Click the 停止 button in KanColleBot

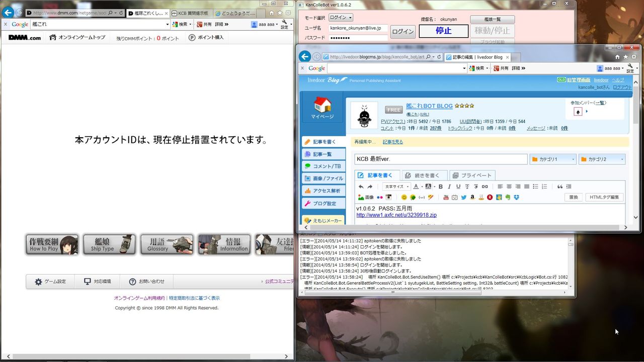(x=444, y=31)
